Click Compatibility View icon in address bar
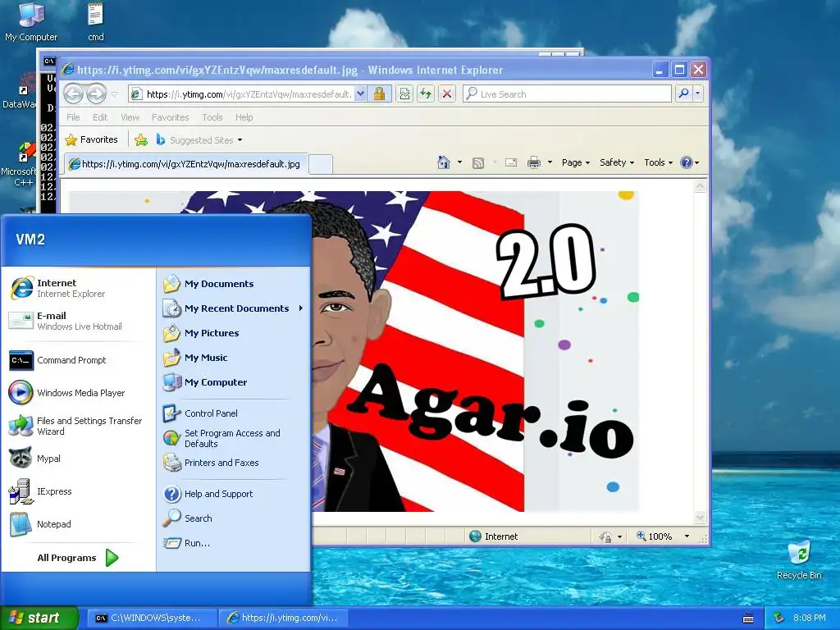 pyautogui.click(x=404, y=94)
